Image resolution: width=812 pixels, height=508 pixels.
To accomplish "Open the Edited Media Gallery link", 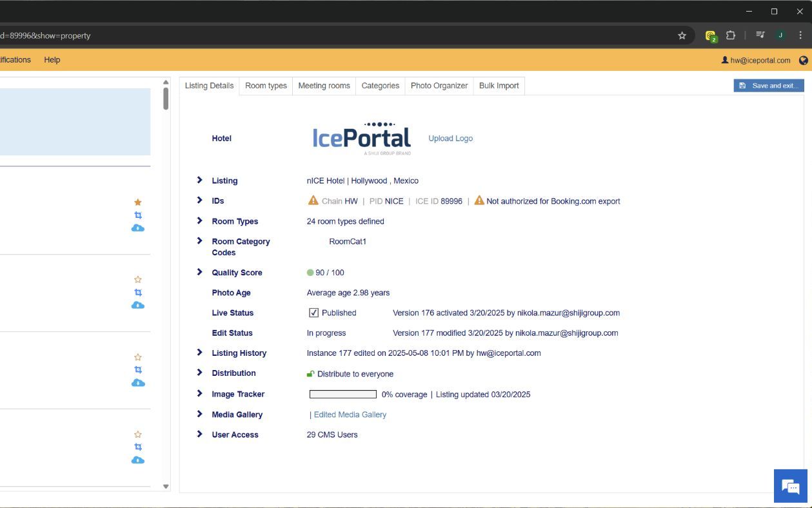I will [350, 415].
